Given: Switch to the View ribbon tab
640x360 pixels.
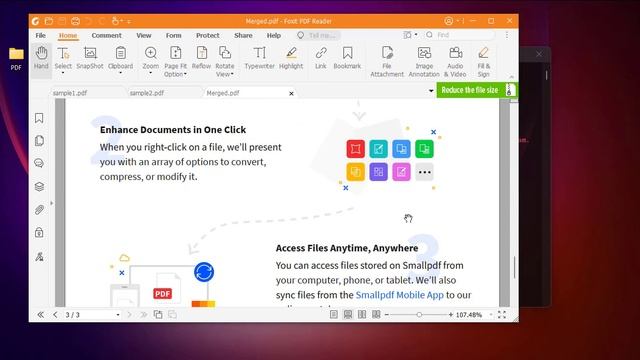Looking at the screenshot, I should point(144,36).
